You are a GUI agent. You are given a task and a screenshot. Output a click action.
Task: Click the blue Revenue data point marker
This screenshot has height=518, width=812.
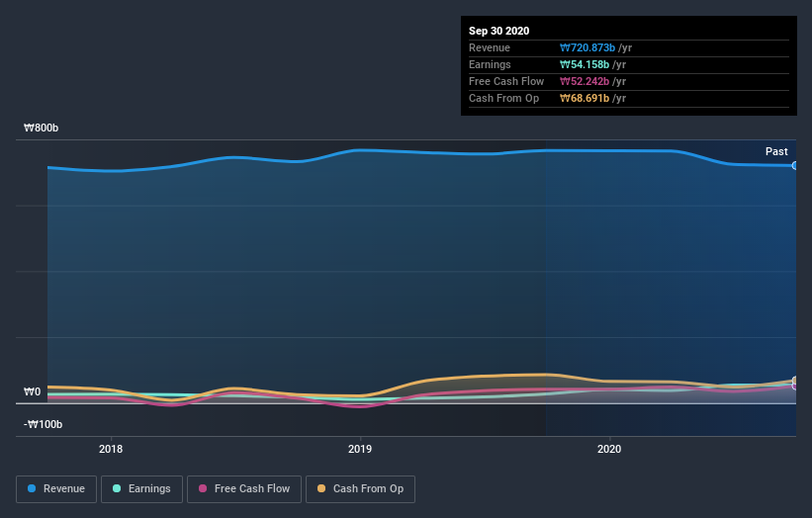tap(795, 166)
